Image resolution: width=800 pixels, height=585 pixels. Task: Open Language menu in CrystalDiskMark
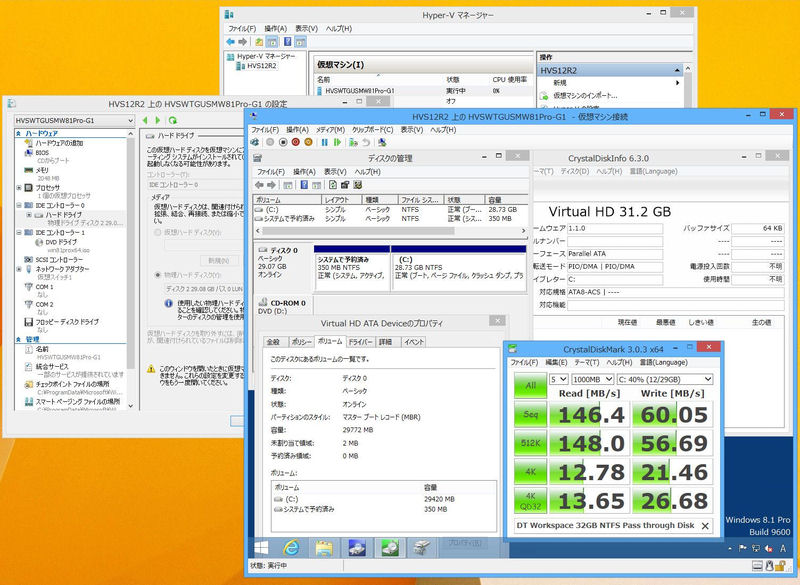click(663, 362)
